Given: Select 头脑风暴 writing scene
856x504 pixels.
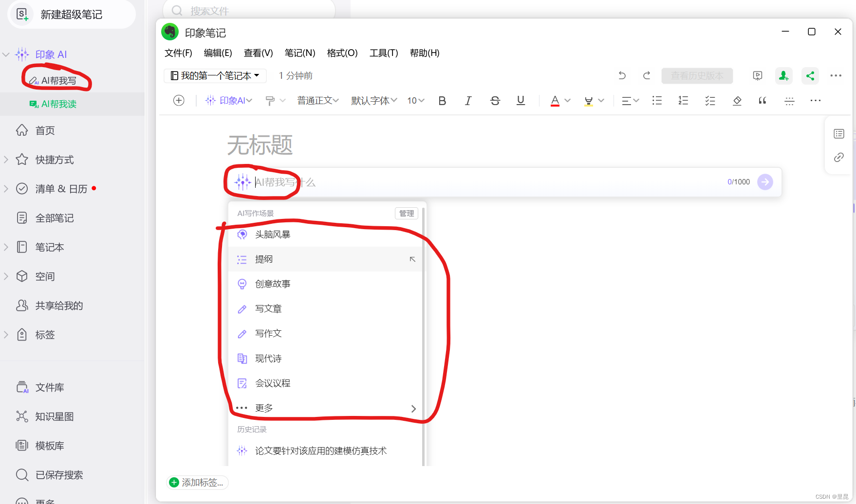Looking at the screenshot, I should (326, 234).
